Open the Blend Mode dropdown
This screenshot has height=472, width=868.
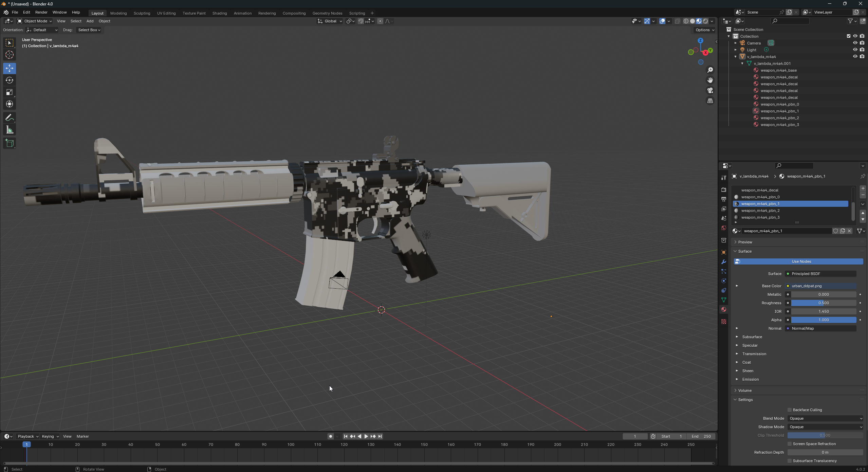pyautogui.click(x=825, y=418)
